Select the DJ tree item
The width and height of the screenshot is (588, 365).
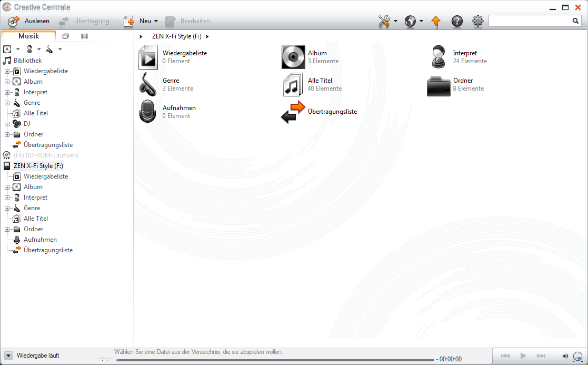click(27, 123)
